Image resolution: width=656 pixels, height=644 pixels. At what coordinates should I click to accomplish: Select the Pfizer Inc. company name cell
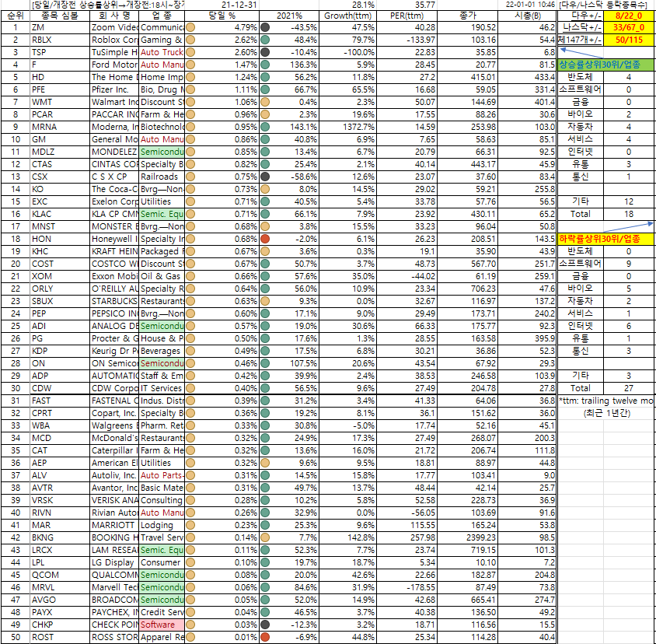click(x=114, y=89)
